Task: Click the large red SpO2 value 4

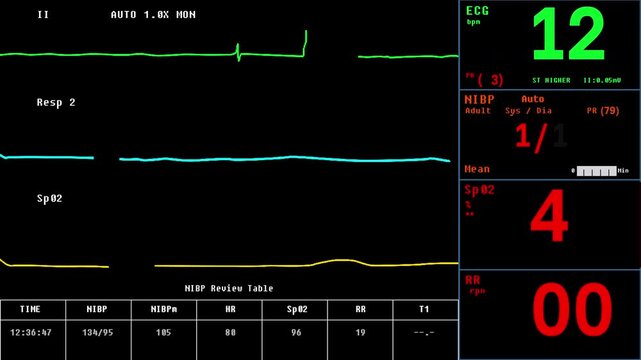Action: 549,216
